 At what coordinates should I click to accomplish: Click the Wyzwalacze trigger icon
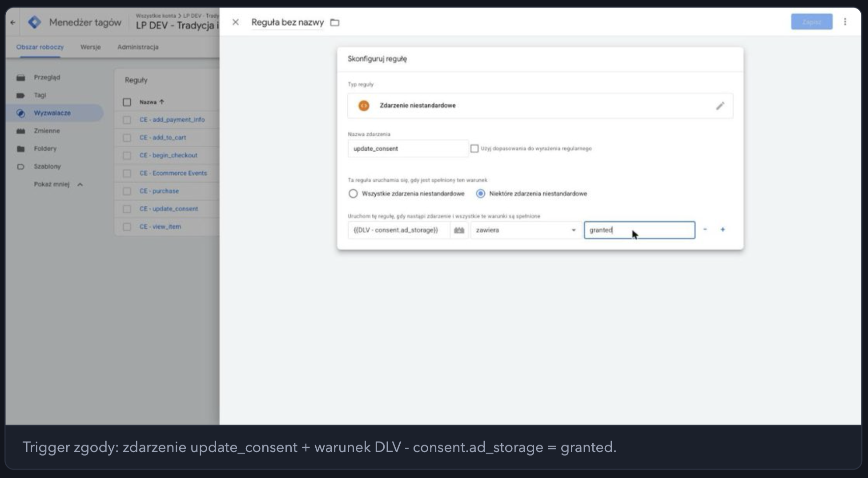click(20, 113)
